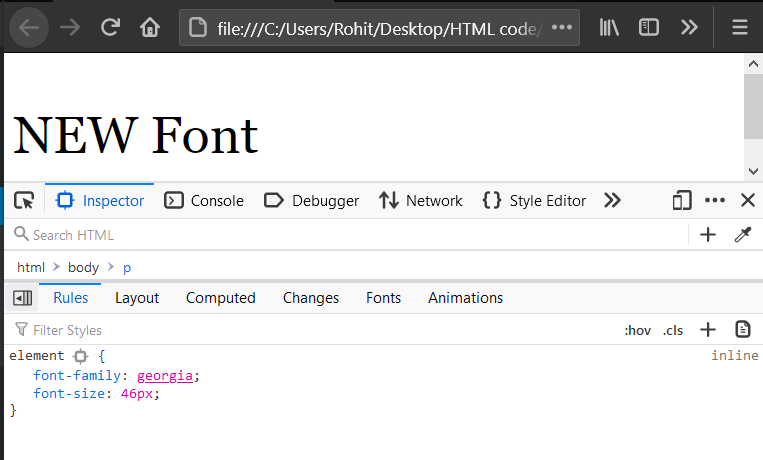The width and height of the screenshot is (763, 460).
Task: Open the Fonts tab
Action: [383, 298]
